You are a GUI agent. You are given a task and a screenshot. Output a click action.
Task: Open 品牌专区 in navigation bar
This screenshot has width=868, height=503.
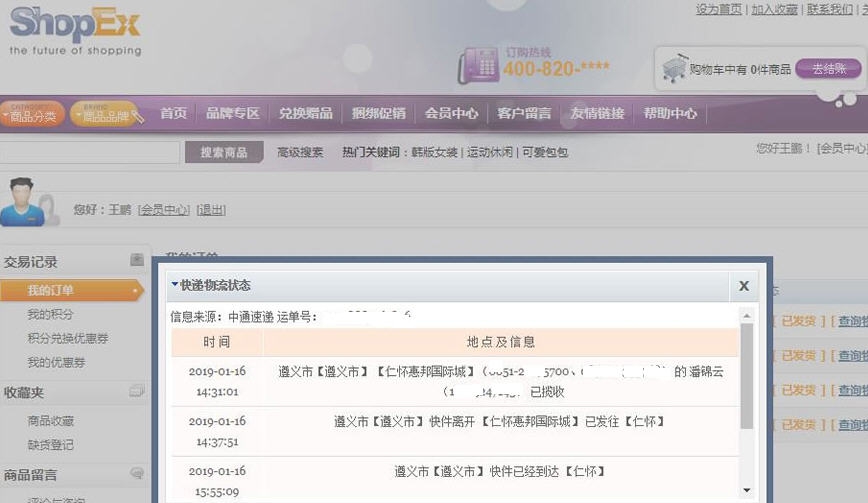[232, 113]
